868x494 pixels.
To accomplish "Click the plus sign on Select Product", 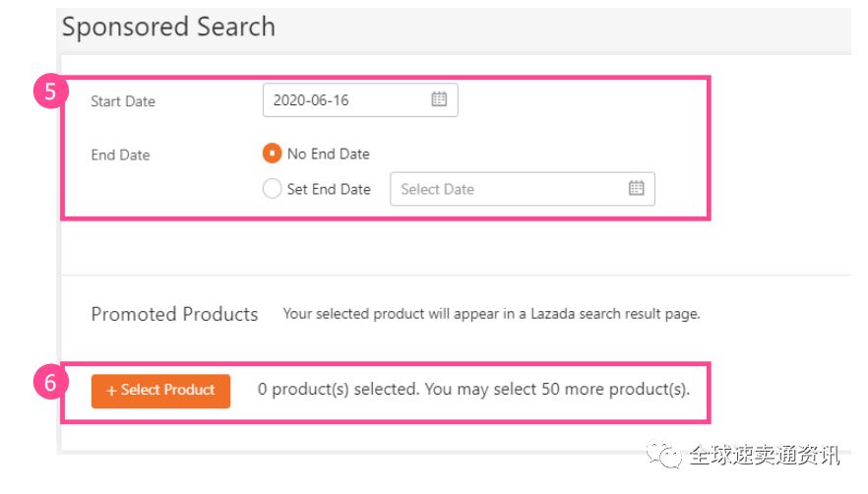I will (x=110, y=391).
